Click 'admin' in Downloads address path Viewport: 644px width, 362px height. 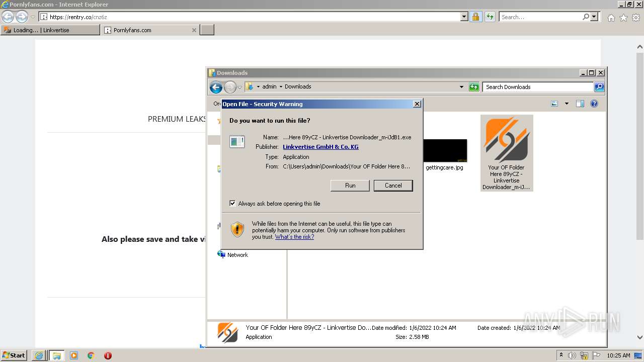(x=269, y=86)
